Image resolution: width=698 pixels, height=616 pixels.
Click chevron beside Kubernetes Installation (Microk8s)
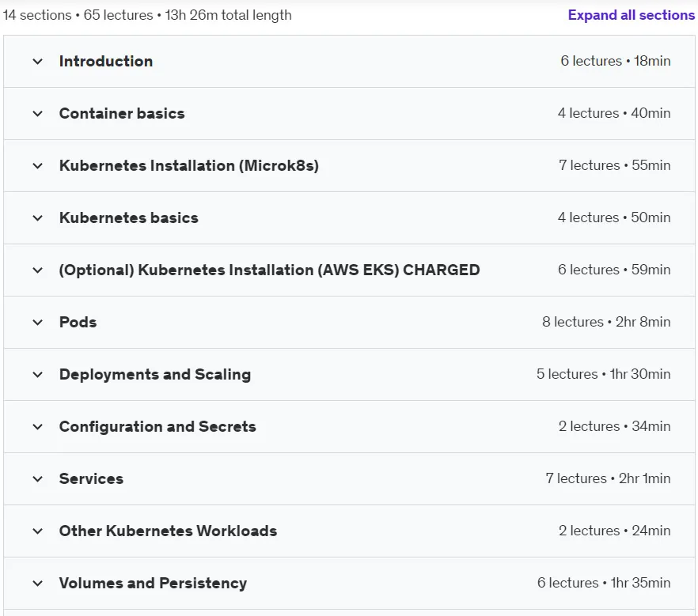point(38,166)
